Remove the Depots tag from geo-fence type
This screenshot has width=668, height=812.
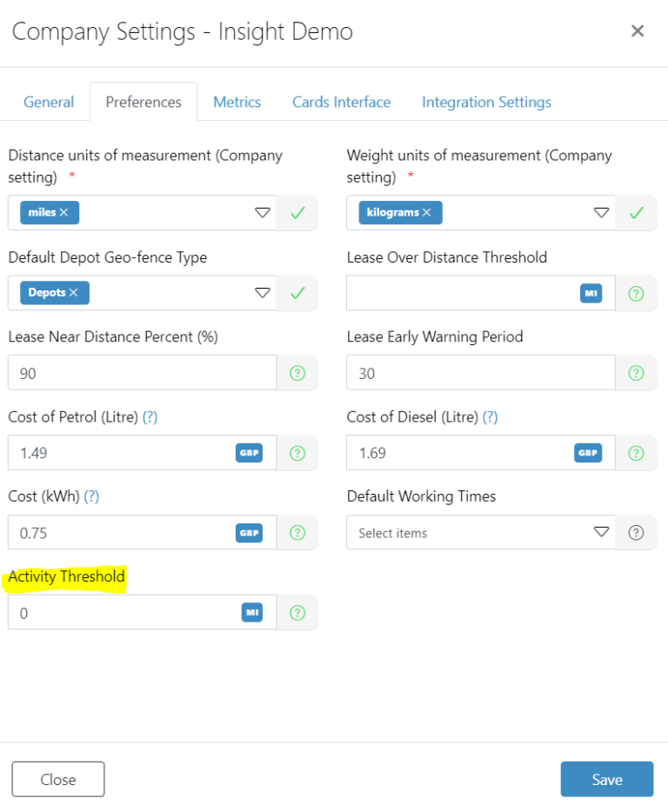pyautogui.click(x=74, y=292)
